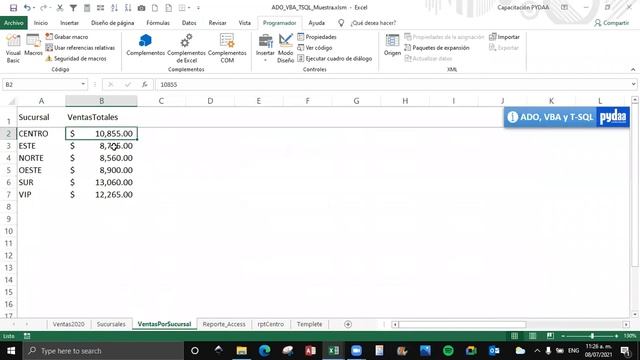Save the workbook from quick access toolbar
Screen dimensions: 640x360
coord(13,8)
